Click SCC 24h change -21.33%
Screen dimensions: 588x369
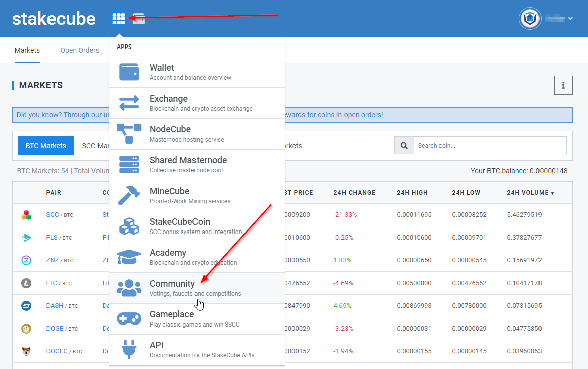pos(345,215)
